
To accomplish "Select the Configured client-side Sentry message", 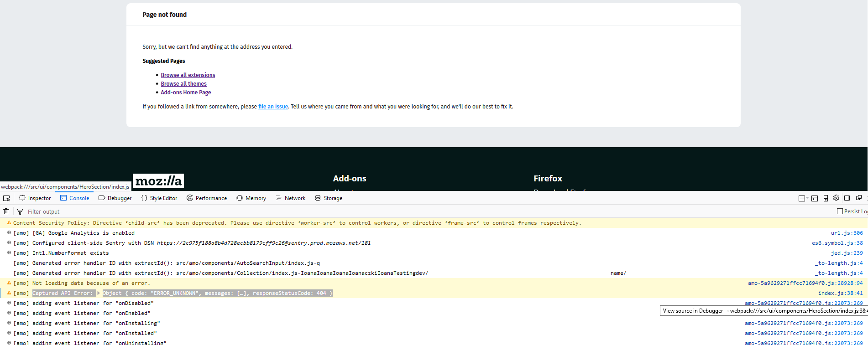I will pyautogui.click(x=192, y=243).
